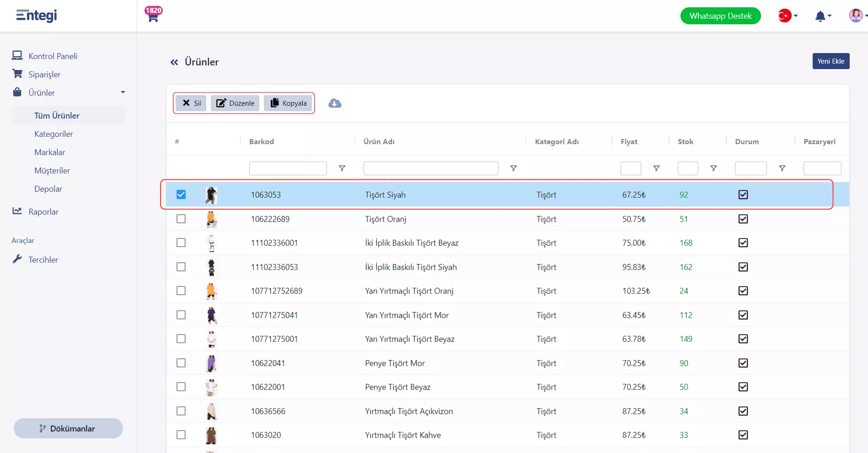Toggle Durum checkbox for Tişört Siyah
The width and height of the screenshot is (868, 453).
pyautogui.click(x=743, y=194)
